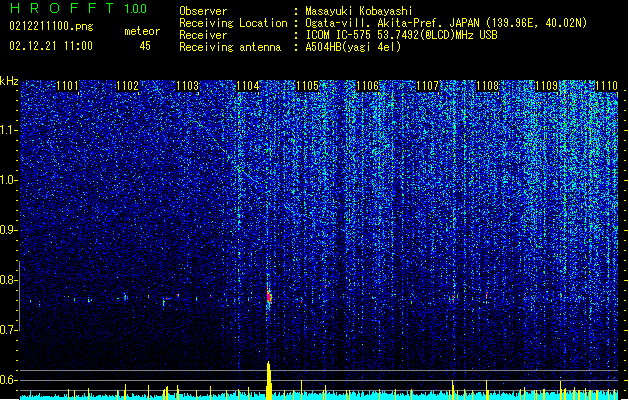Click the 1108 time marker
The image size is (629, 400).
487,86
